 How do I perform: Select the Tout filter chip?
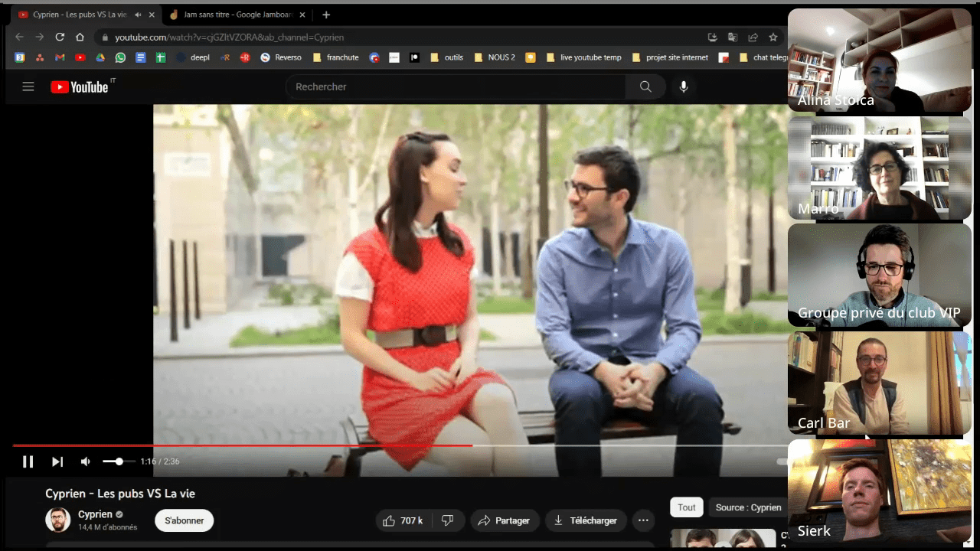tap(687, 507)
